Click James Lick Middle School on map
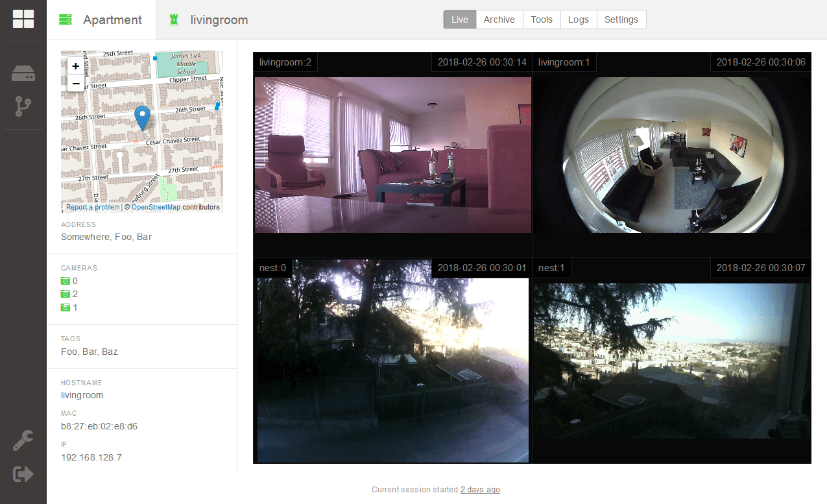The width and height of the screenshot is (827, 504). click(186, 64)
